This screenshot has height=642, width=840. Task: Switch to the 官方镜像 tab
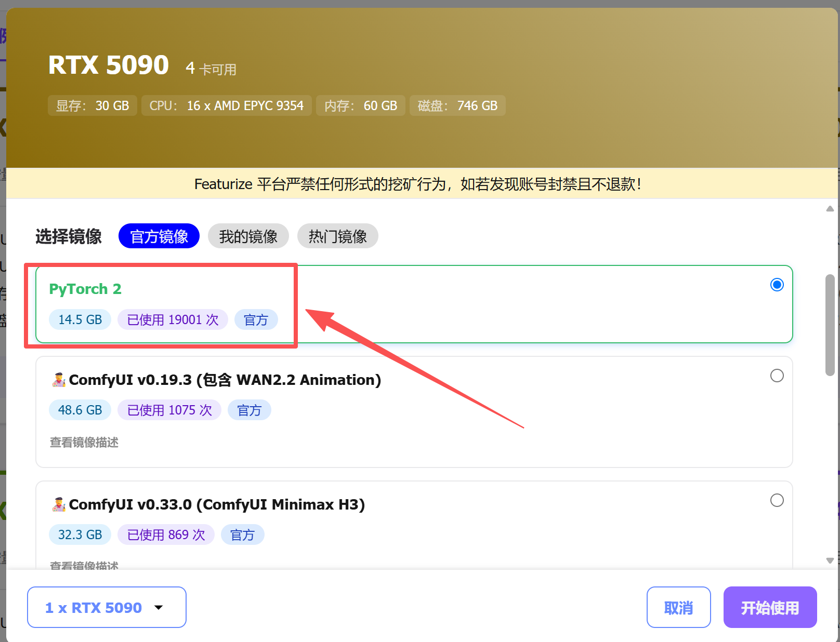(x=159, y=236)
